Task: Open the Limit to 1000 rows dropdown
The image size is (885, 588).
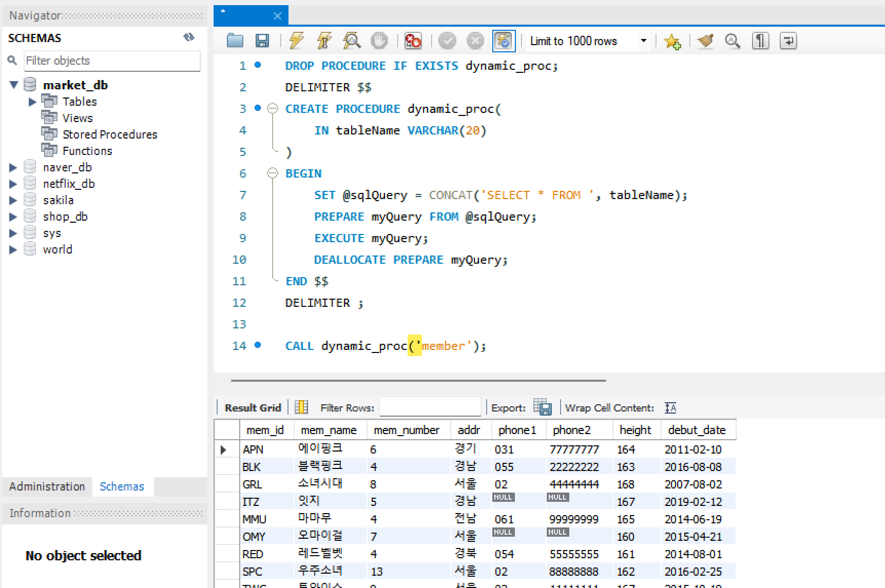Action: (643, 41)
